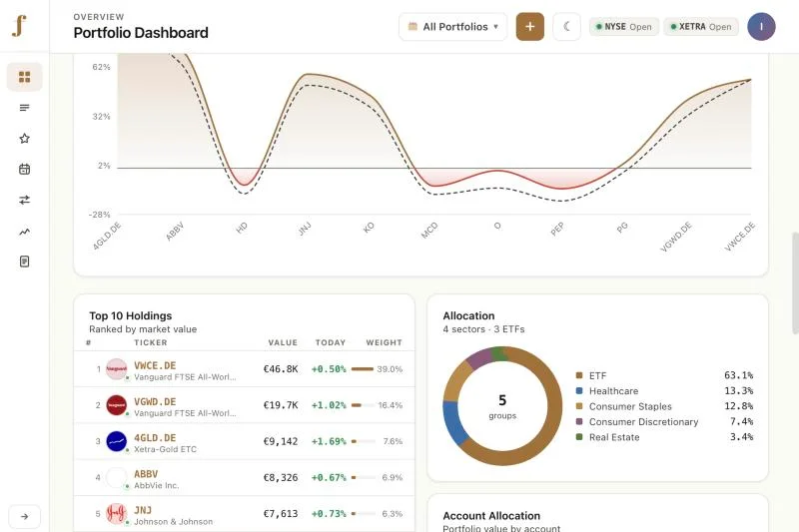Select the Consumer Staples legend color swatch
Screen dimensions: 799x532
point(579,406)
